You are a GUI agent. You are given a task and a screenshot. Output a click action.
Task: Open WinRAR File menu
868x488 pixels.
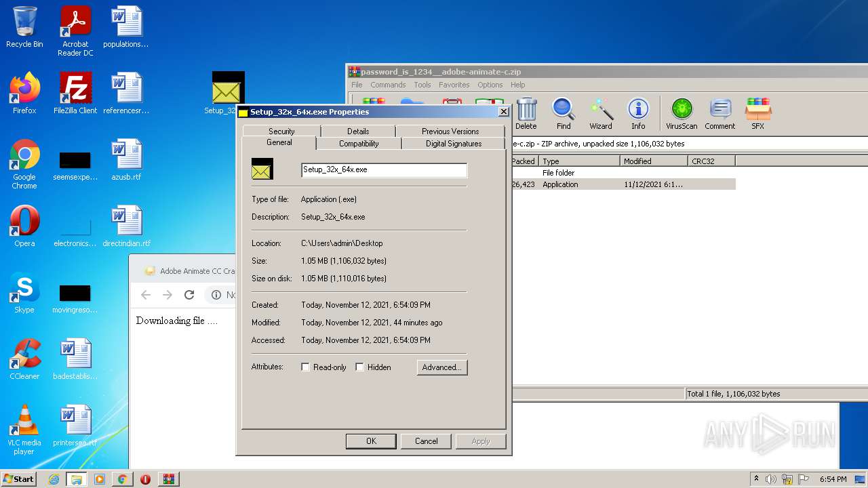click(357, 85)
